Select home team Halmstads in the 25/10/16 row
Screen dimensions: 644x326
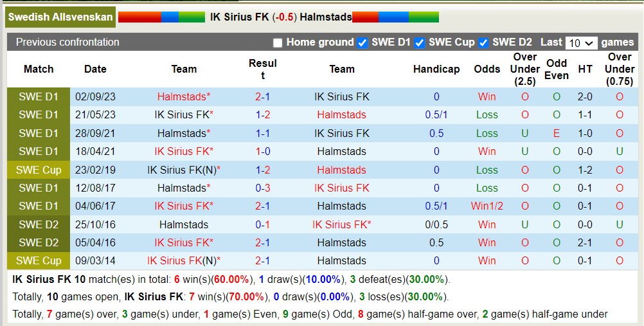184,225
